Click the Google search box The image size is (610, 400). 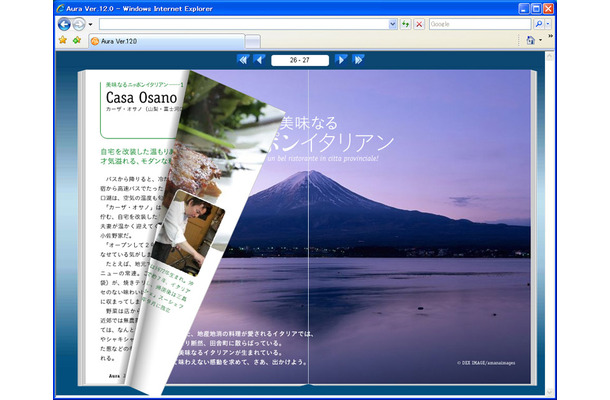point(480,24)
